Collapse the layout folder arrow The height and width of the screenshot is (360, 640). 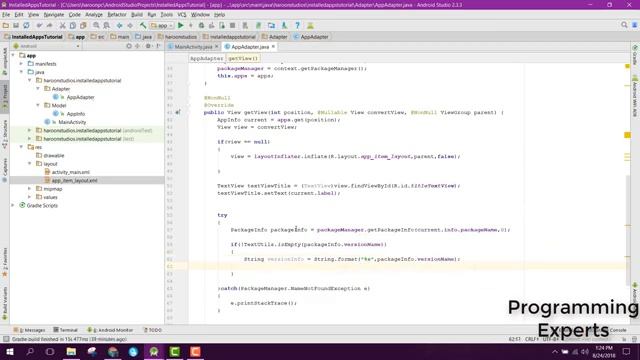[29, 164]
